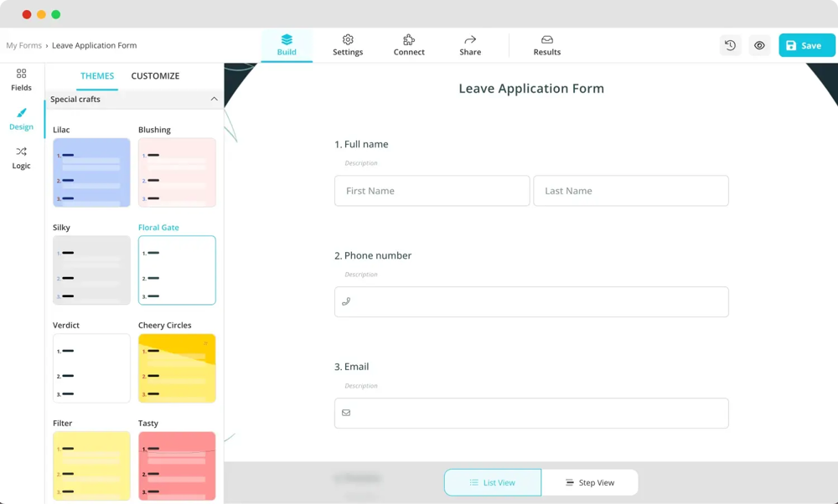
Task: Toggle form preview with eye icon
Action: click(759, 46)
